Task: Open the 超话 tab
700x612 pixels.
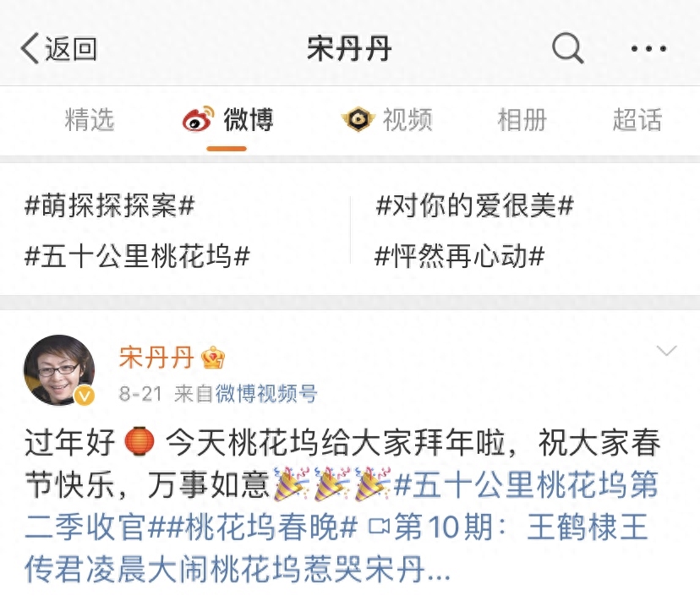Action: [637, 120]
